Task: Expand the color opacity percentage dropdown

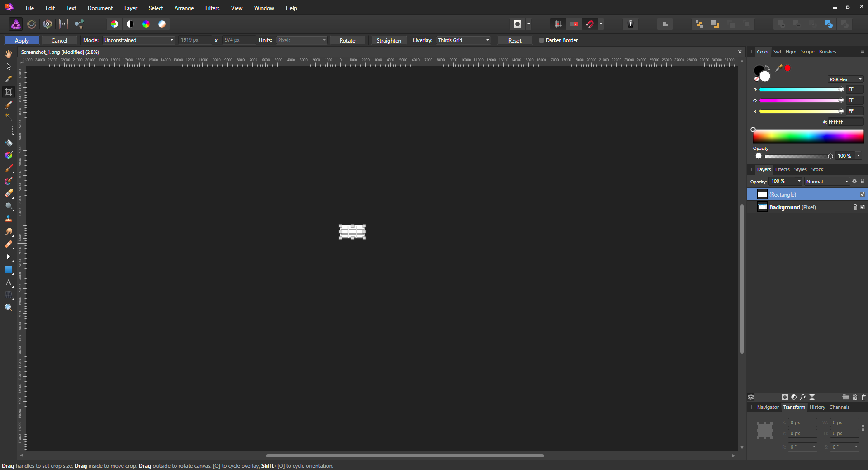Action: [859, 156]
